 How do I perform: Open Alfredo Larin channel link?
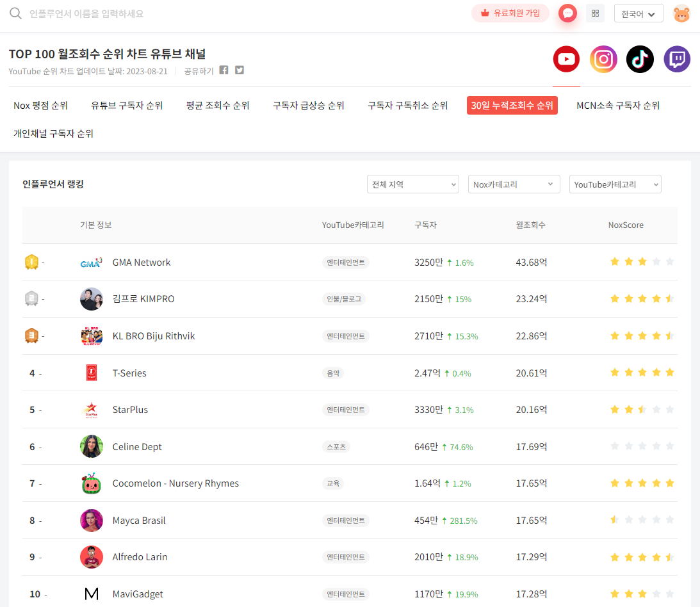140,557
